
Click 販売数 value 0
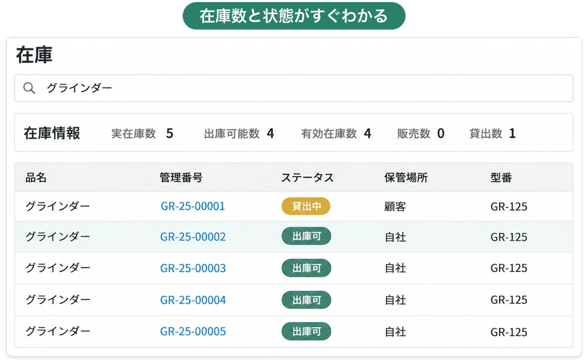440,133
